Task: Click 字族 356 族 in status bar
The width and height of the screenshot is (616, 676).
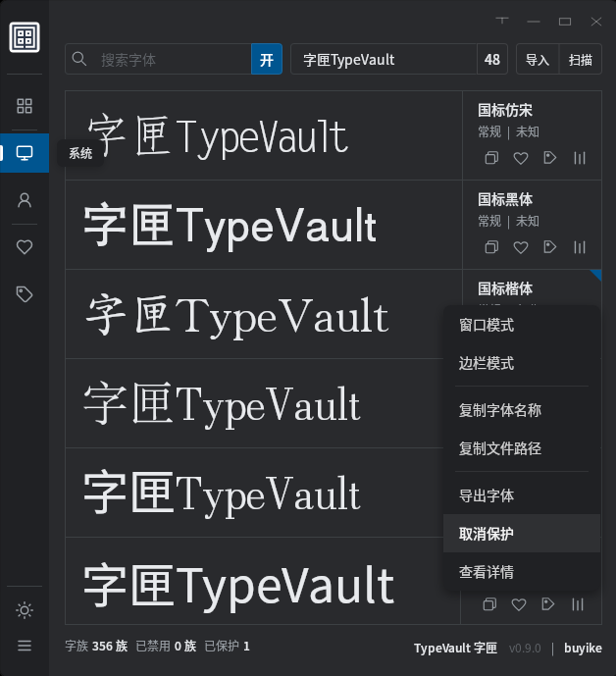Action: [x=96, y=646]
